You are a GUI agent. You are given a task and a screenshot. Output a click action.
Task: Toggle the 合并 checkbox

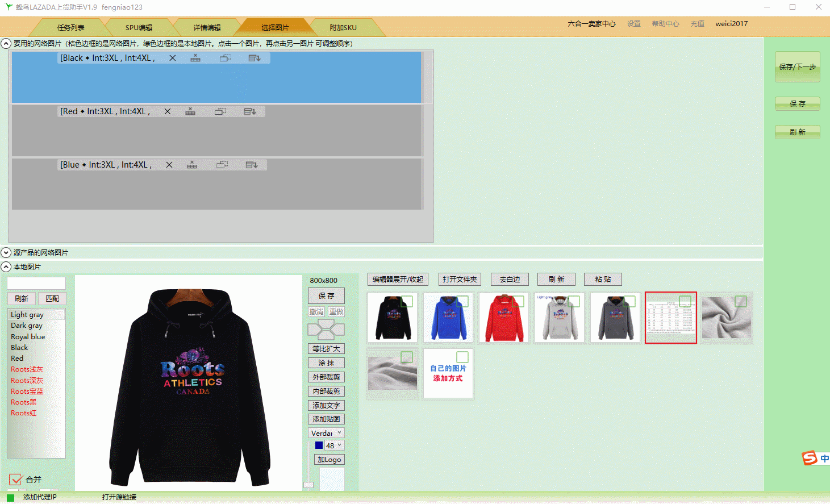tap(16, 480)
